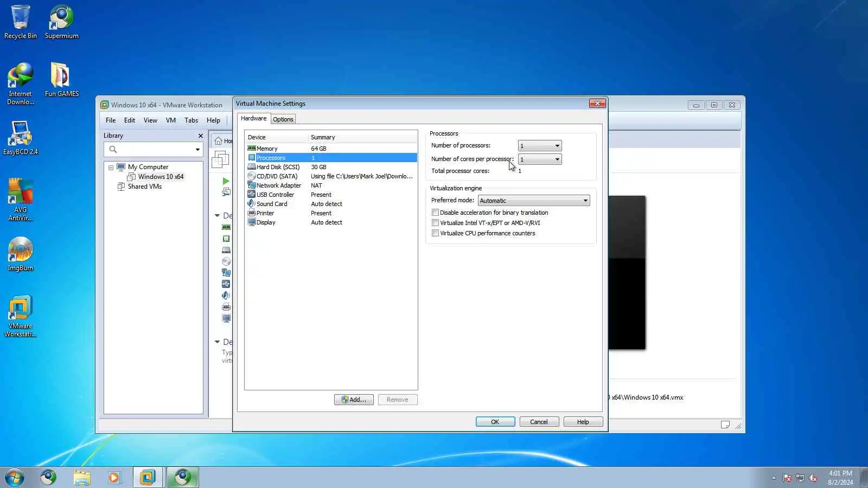The image size is (868, 488).
Task: Select Shared VMs in the Library tree
Action: 144,187
